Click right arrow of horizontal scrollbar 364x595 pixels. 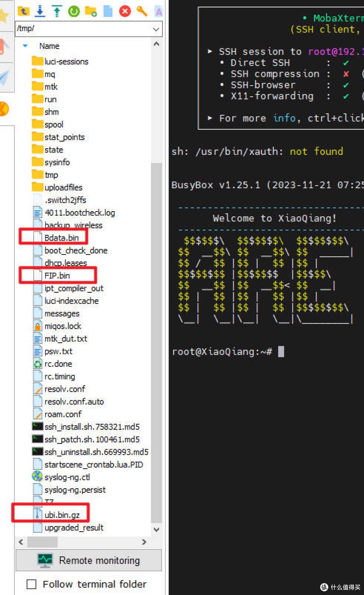[x=144, y=542]
